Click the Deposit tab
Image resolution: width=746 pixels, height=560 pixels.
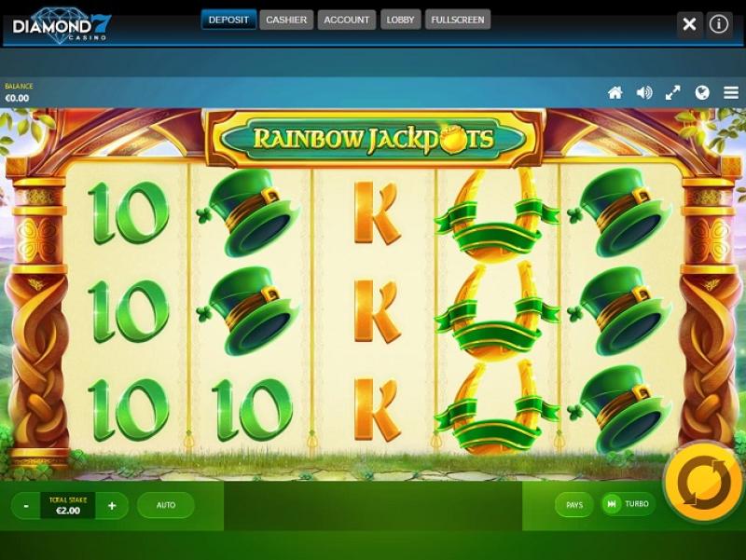[x=228, y=20]
